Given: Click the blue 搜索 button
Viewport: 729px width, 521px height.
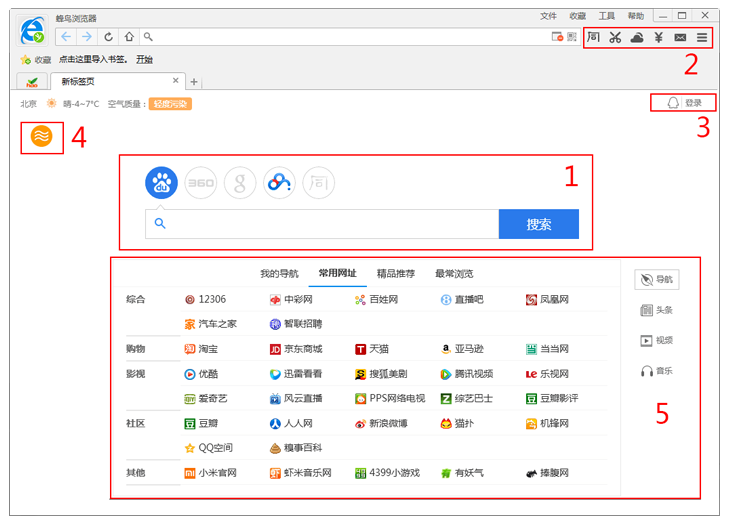Looking at the screenshot, I should click(x=539, y=224).
